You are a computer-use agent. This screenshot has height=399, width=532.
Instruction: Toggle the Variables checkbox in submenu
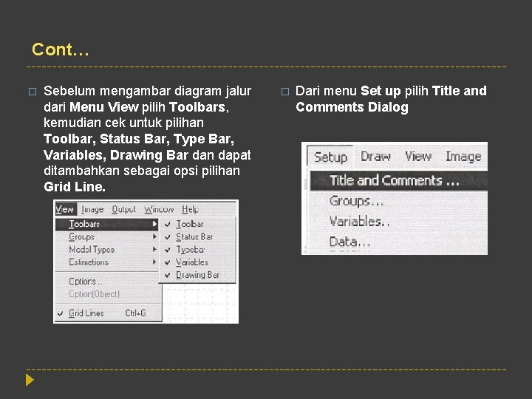tap(167, 262)
